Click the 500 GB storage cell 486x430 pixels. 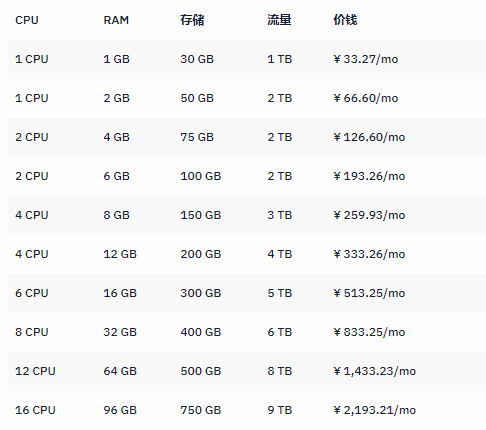pyautogui.click(x=201, y=371)
